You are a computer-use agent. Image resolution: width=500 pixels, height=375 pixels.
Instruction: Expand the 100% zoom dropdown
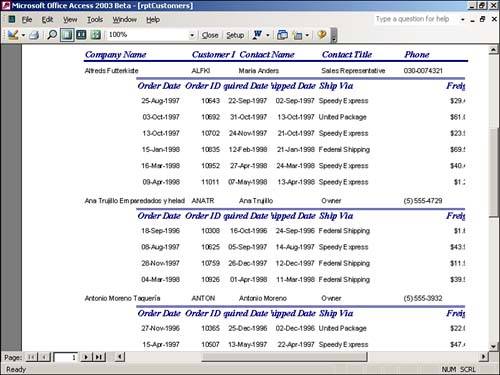192,35
